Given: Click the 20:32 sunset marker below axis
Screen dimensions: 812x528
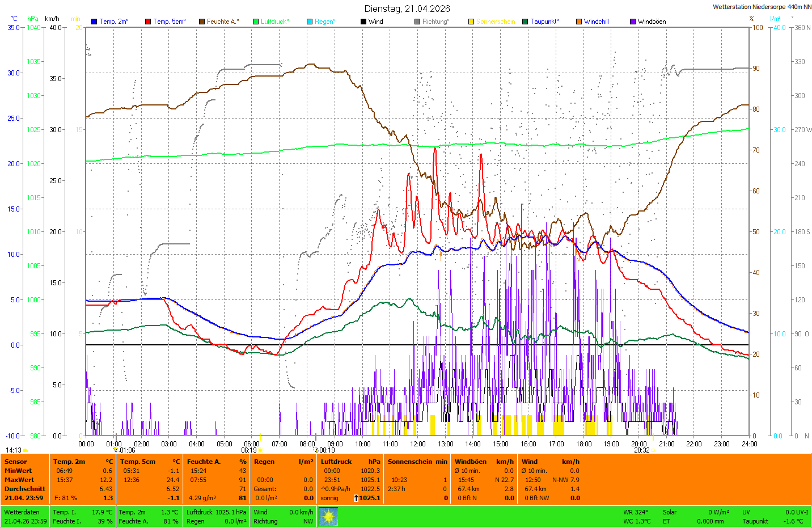Looking at the screenshot, I should pos(642,450).
